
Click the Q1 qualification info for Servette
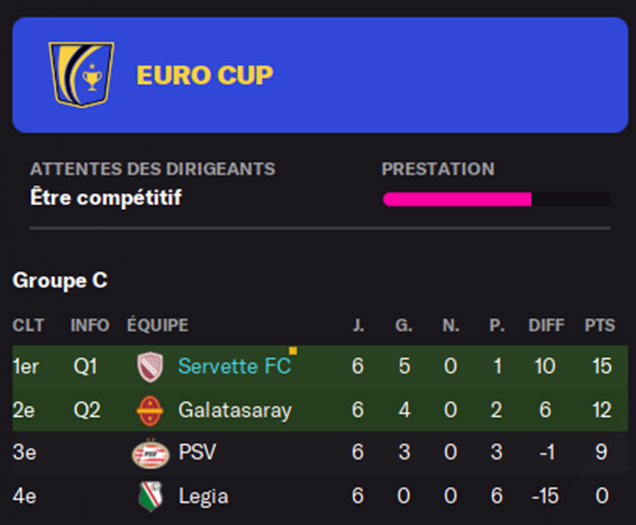point(85,366)
